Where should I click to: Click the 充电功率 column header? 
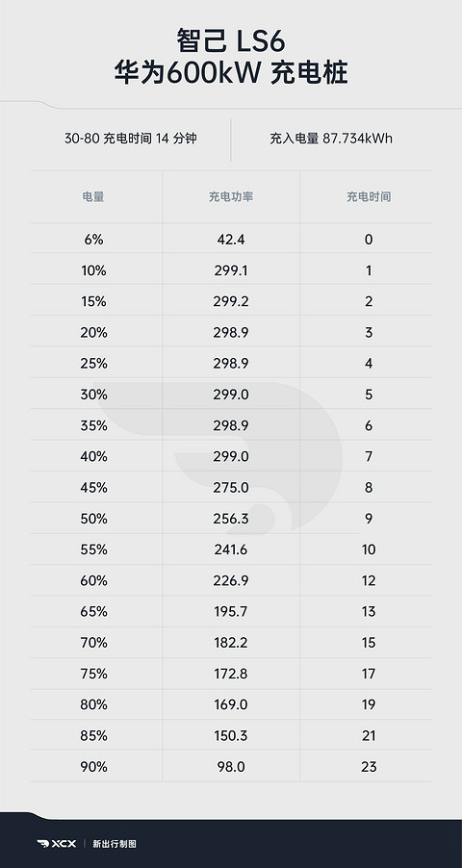click(x=231, y=196)
